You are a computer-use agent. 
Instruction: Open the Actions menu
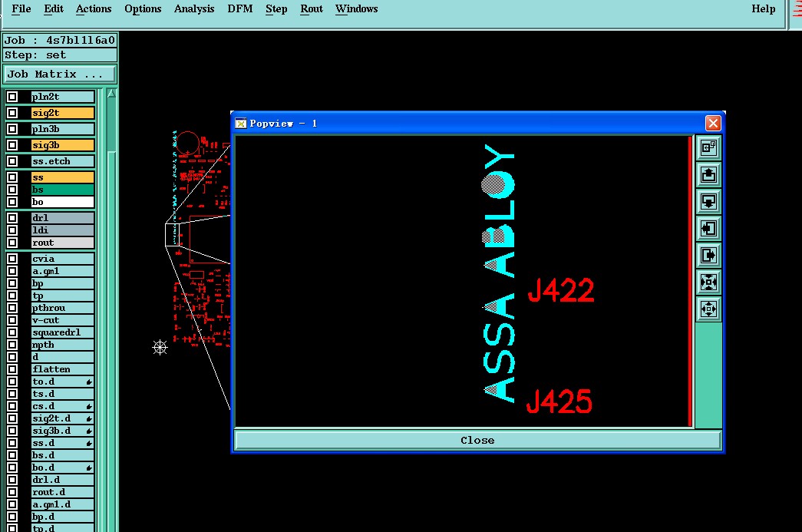click(94, 8)
